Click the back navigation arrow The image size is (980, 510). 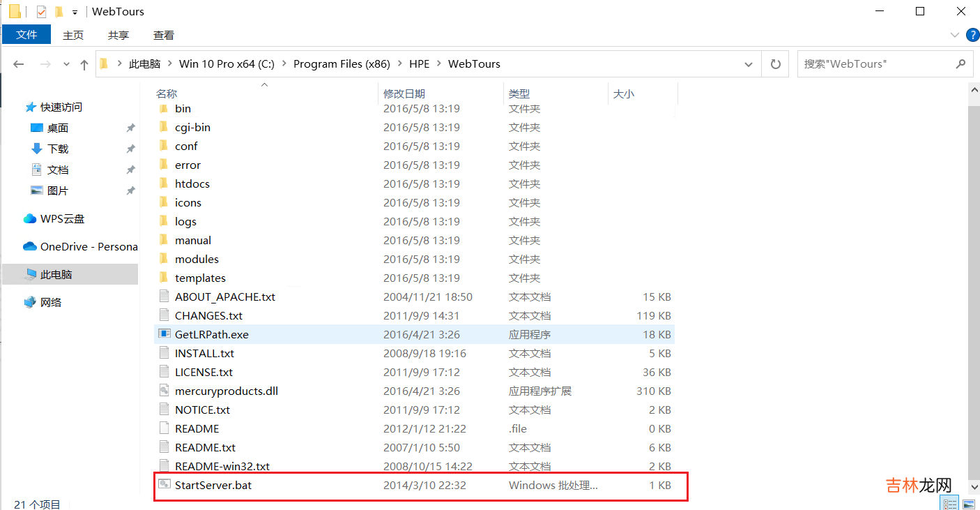coord(19,63)
